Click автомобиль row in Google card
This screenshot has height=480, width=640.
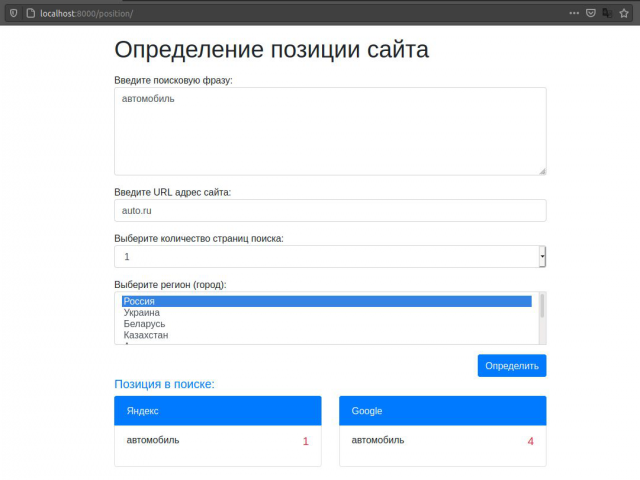(442, 441)
